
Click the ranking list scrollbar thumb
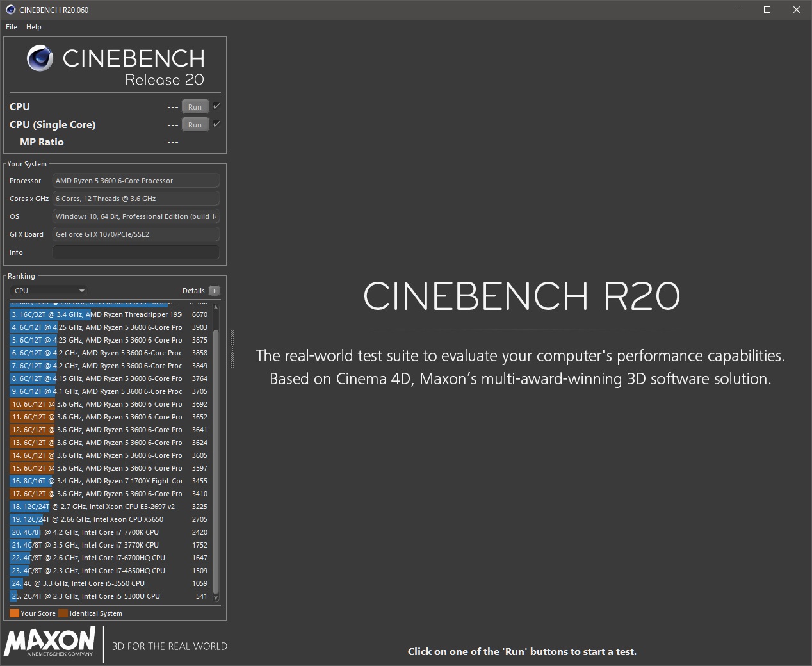[x=216, y=461]
